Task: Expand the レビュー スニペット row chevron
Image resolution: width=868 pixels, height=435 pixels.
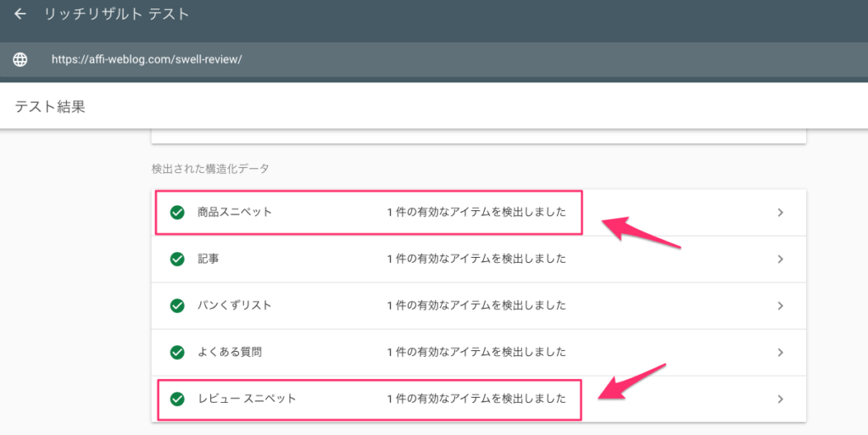Action: (x=780, y=399)
